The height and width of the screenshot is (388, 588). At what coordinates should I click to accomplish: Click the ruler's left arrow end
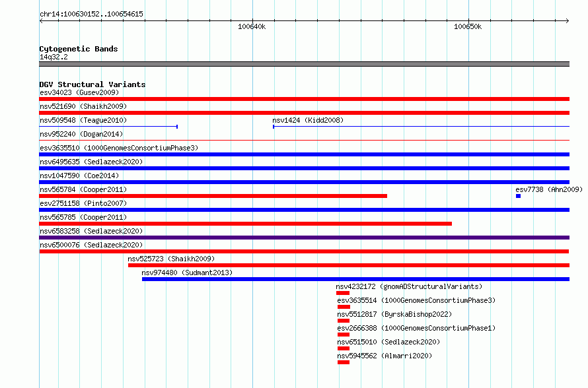(41, 21)
